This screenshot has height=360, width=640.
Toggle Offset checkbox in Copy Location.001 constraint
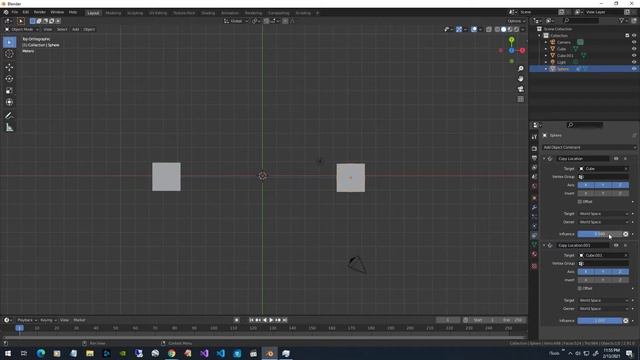pos(580,288)
